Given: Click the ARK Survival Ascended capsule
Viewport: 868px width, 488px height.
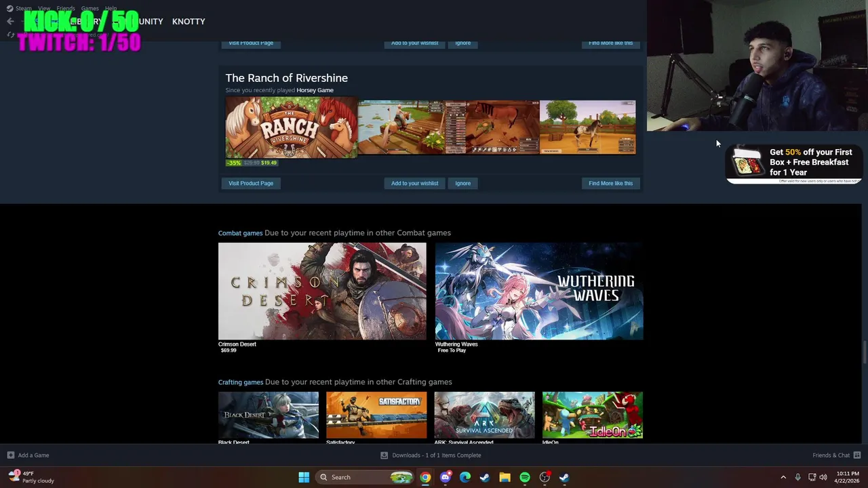Looking at the screenshot, I should pyautogui.click(x=484, y=415).
